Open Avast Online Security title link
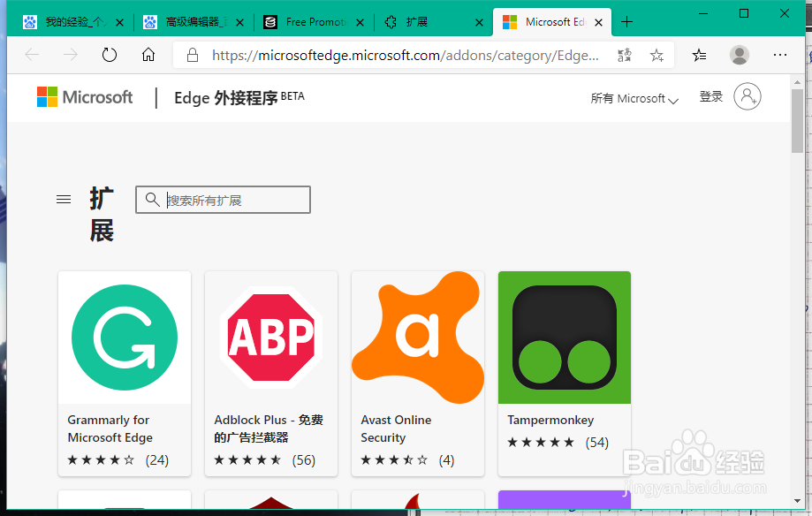The image size is (812, 516). 396,429
